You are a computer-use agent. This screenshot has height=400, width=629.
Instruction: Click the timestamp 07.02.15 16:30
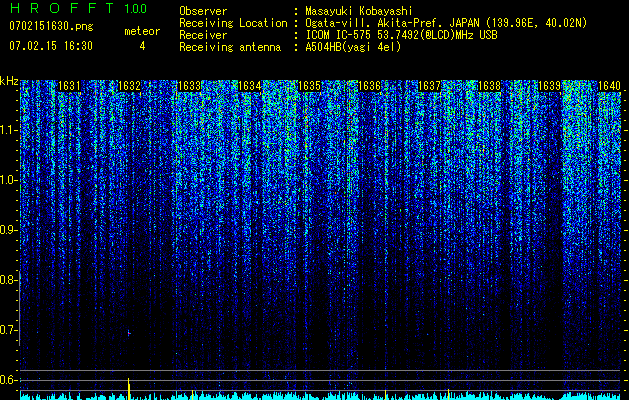point(51,46)
